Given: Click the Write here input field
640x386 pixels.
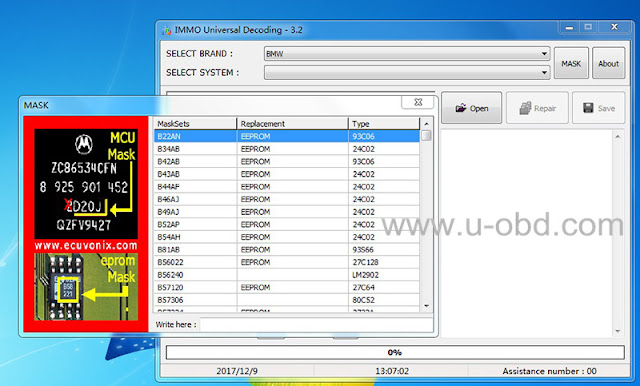Looking at the screenshot, I should (316, 325).
